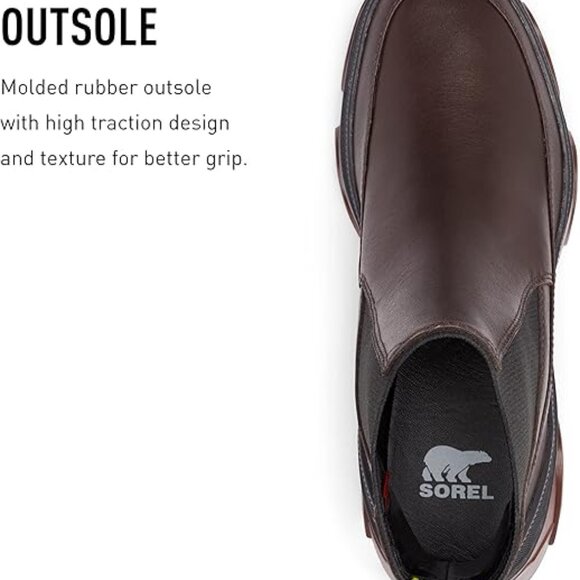This screenshot has width=580, height=580.
Task: Click the polar bear logo icon
Action: tap(456, 463)
